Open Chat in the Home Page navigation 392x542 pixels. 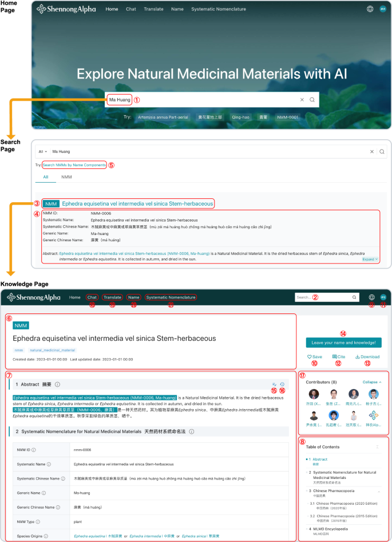(131, 9)
